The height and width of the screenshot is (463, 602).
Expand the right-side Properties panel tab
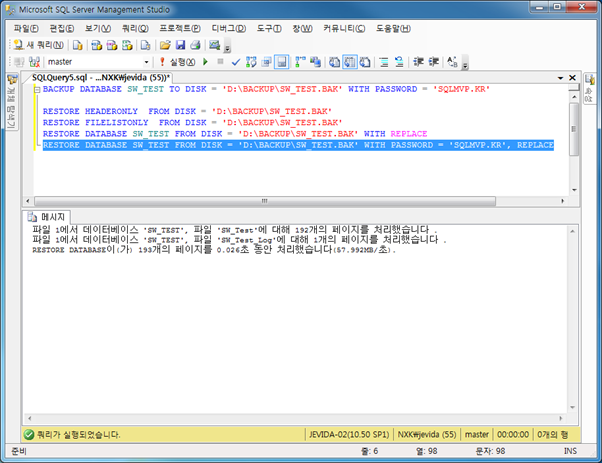coord(589,88)
